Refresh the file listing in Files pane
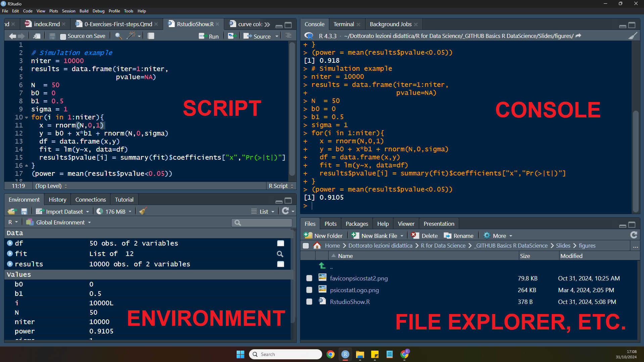 pos(634,235)
